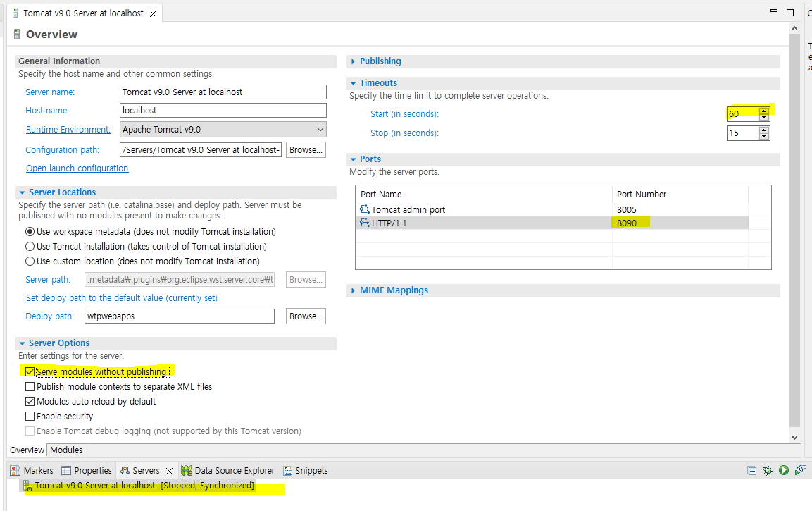Screen dimensions: 812x511
Task: Decrease the Start timeout seconds
Action: pos(764,117)
